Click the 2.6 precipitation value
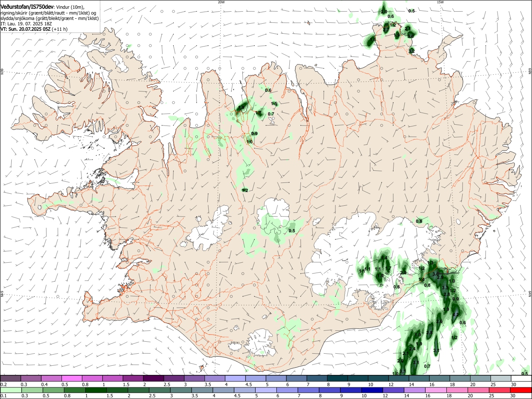The height and width of the screenshot is (399, 532). pos(439,321)
